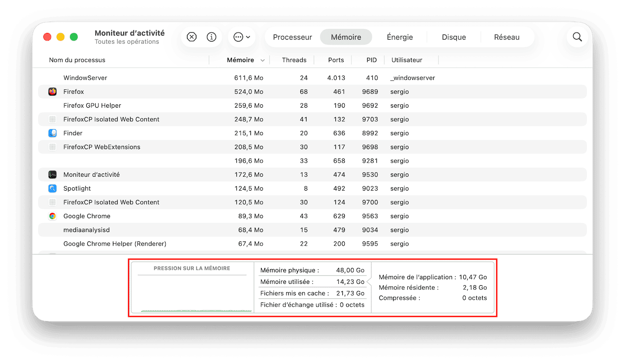Select the WindowServer process row
The image size is (625, 364).
click(85, 78)
